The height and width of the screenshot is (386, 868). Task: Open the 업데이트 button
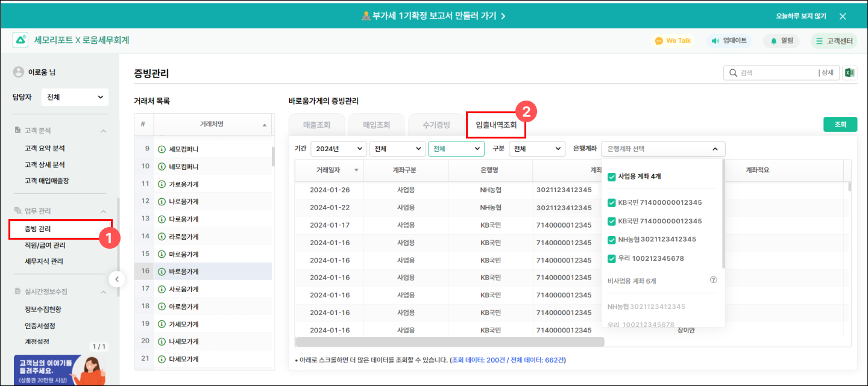coord(729,40)
